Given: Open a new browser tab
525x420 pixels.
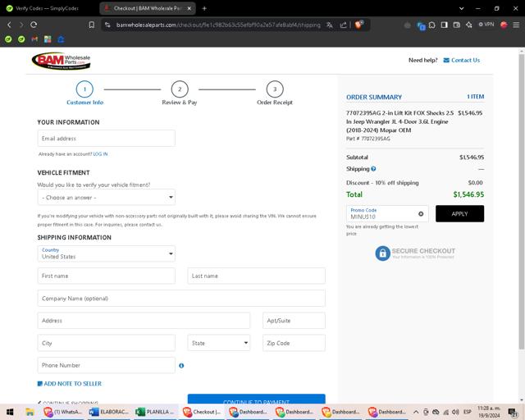Looking at the screenshot, I should pyautogui.click(x=204, y=8).
